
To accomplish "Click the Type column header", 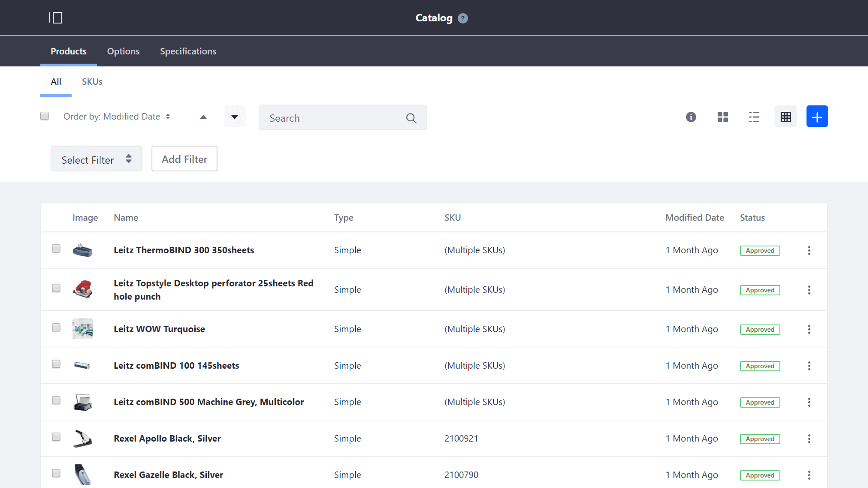I will pos(343,218).
